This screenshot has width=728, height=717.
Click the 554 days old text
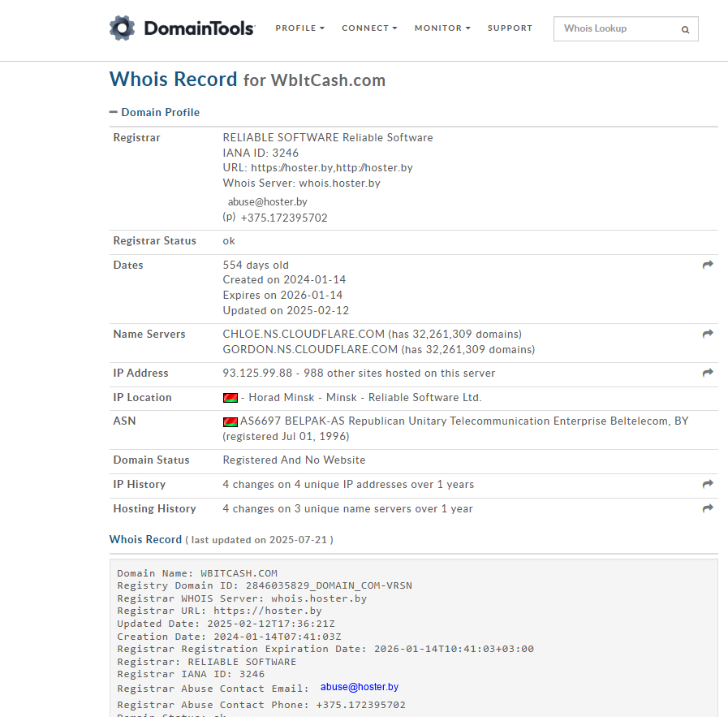(256, 266)
